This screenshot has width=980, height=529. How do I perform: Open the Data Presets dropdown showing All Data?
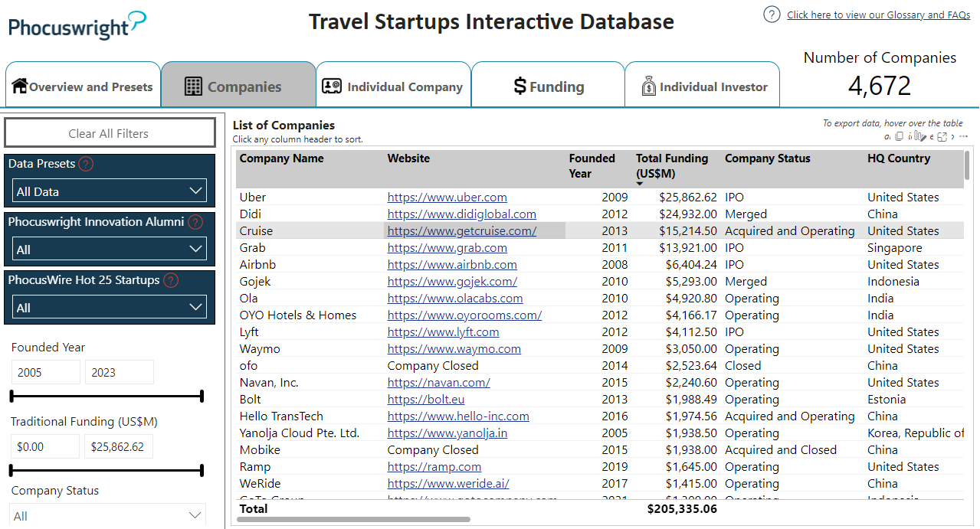[x=108, y=190]
